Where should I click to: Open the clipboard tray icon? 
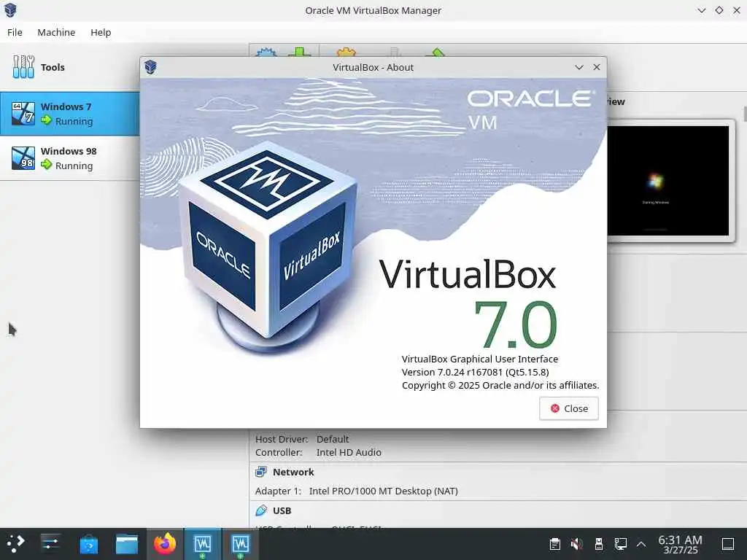[555, 544]
